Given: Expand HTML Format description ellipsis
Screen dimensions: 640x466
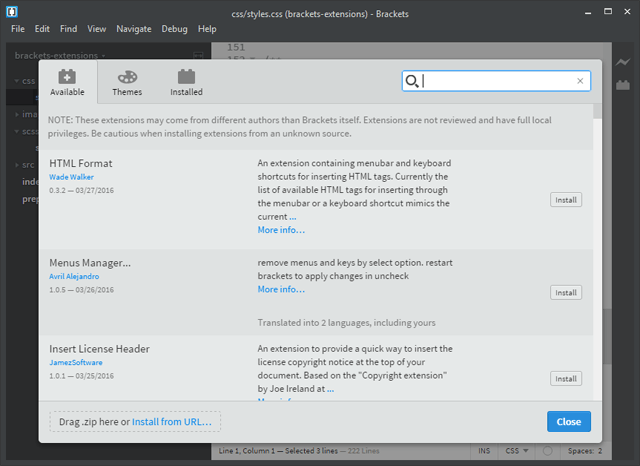Looking at the screenshot, I should coord(293,217).
